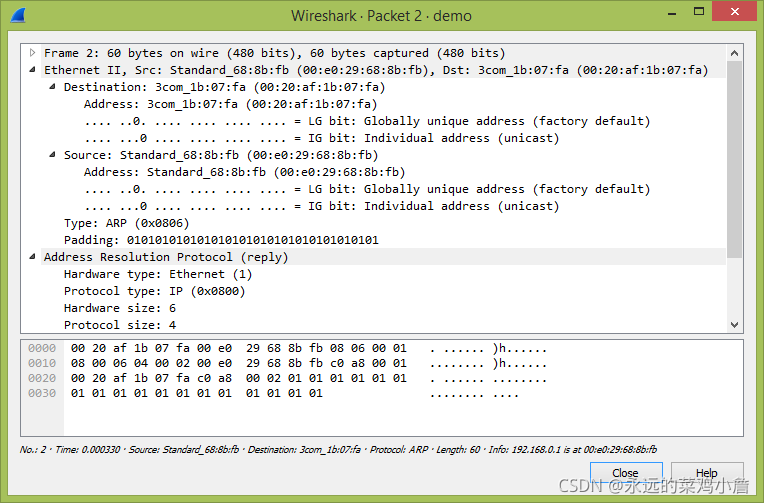Image resolution: width=764 pixels, height=503 pixels.
Task: Select the Padding row
Action: [221, 240]
